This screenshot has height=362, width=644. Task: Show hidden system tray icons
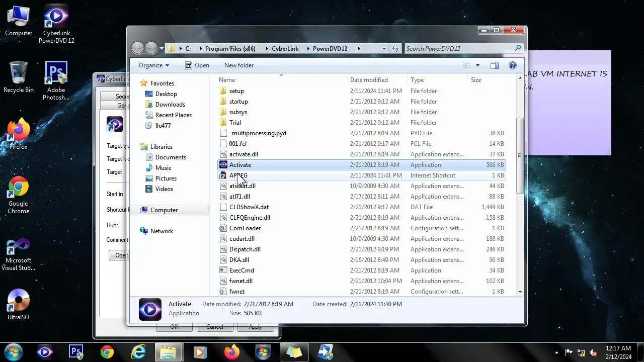[556, 352]
